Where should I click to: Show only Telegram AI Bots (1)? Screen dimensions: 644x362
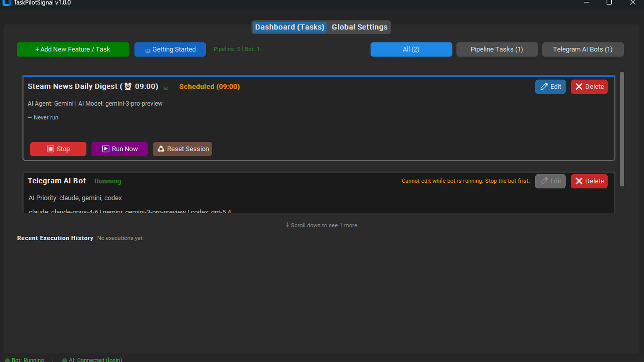[583, 49]
